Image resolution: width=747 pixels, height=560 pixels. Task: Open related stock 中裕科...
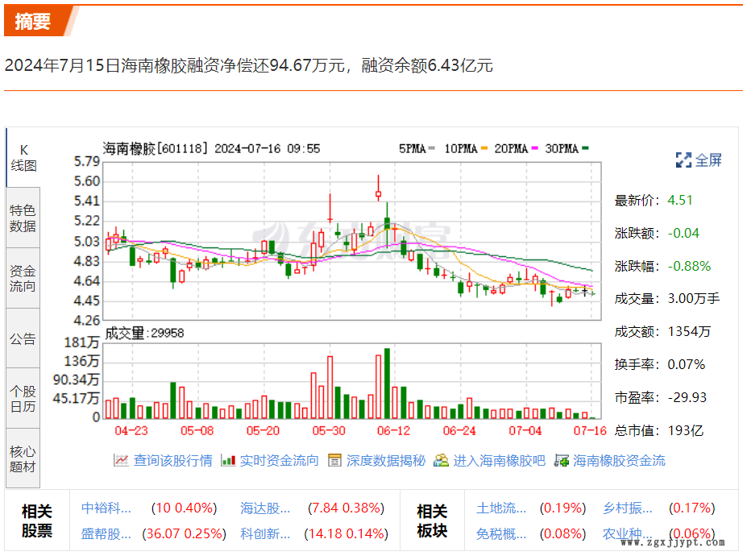click(106, 508)
